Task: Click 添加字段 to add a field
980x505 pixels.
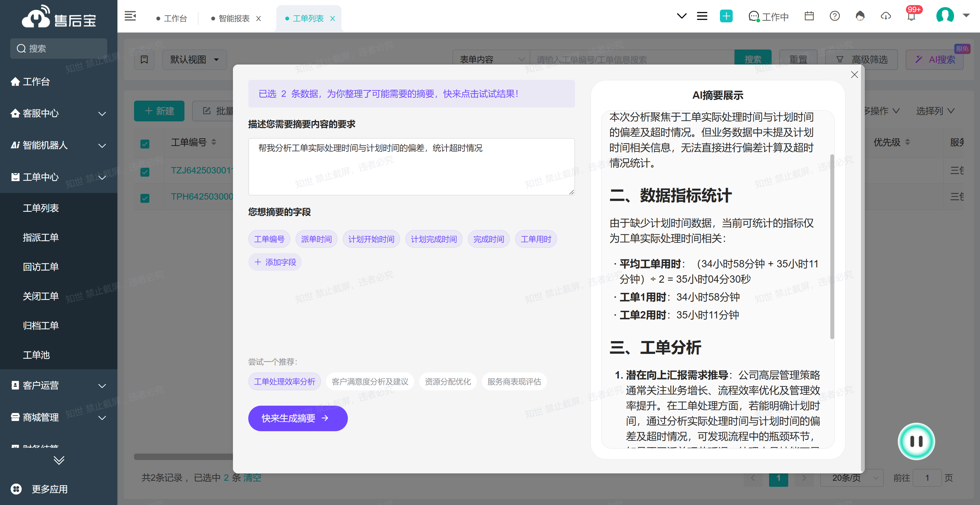Action: [275, 262]
